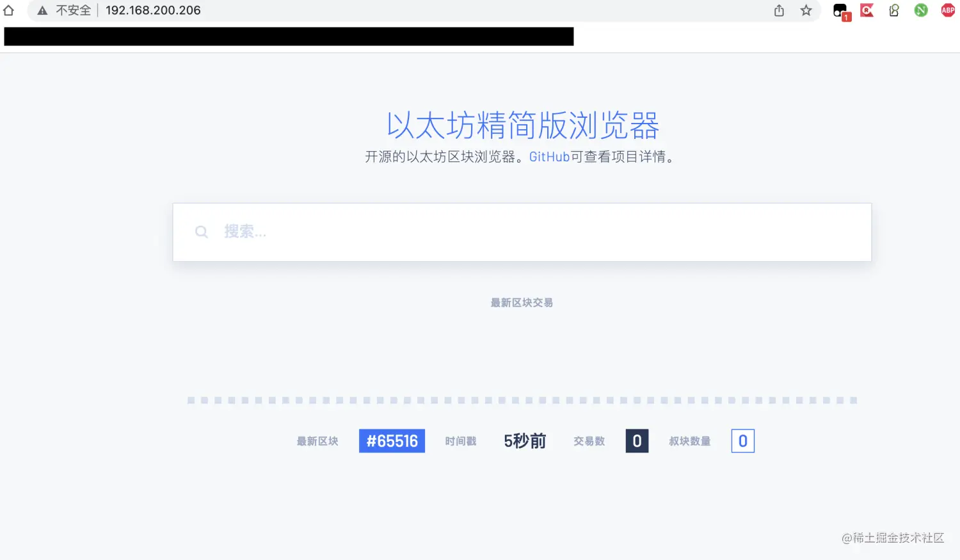Screen dimensions: 960x560
Task: Click the 交易数 count 0 badge
Action: [x=637, y=441]
